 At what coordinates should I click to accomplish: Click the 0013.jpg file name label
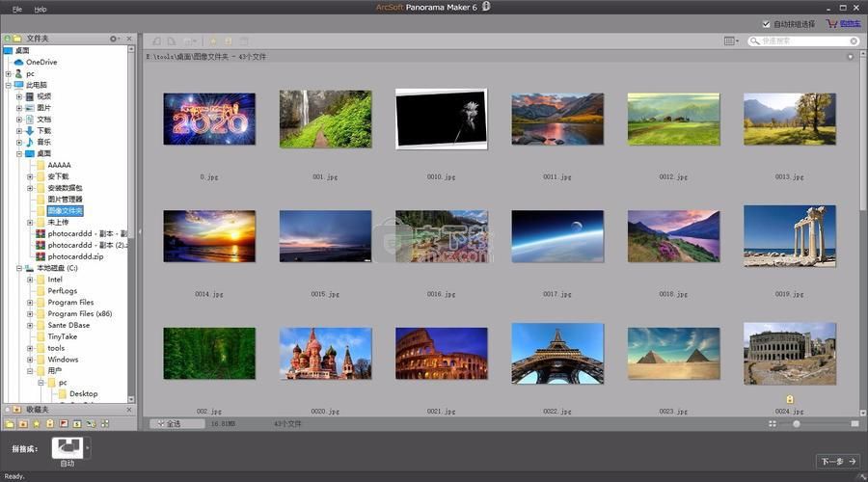tap(789, 177)
